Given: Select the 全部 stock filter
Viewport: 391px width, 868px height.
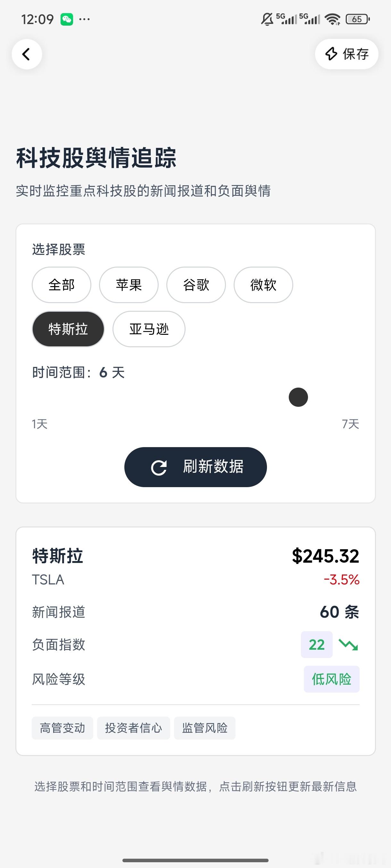Looking at the screenshot, I should point(62,285).
